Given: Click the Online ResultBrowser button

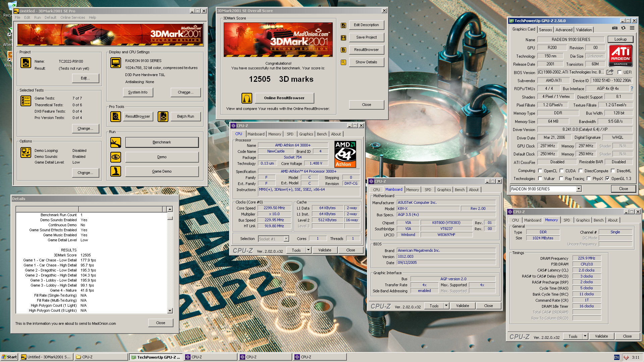Looking at the screenshot, I should [284, 98].
